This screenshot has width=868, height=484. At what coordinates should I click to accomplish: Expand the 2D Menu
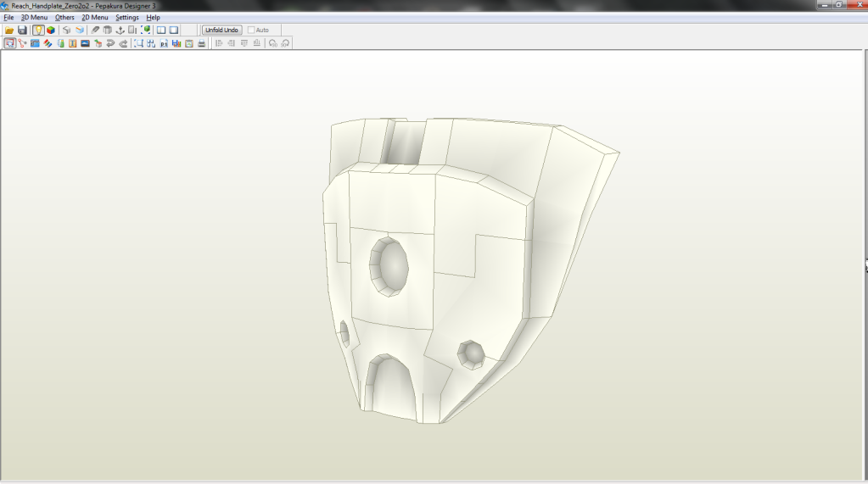pyautogui.click(x=94, y=18)
